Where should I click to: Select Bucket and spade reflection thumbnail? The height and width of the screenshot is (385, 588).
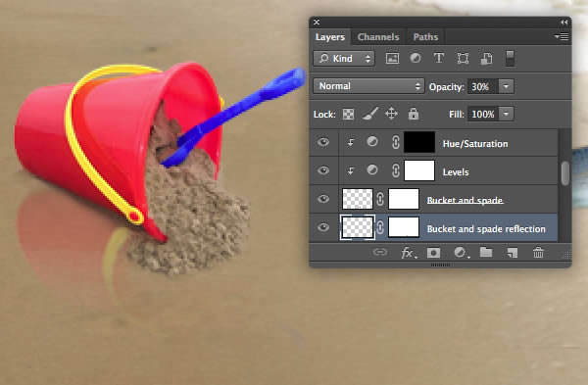click(x=358, y=227)
